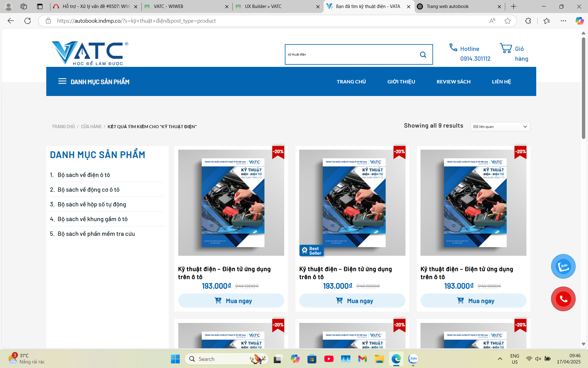This screenshot has width=588, height=368.
Task: Open the hamburger menu icon beside Danh mục sản phẩm
Action: [x=62, y=81]
